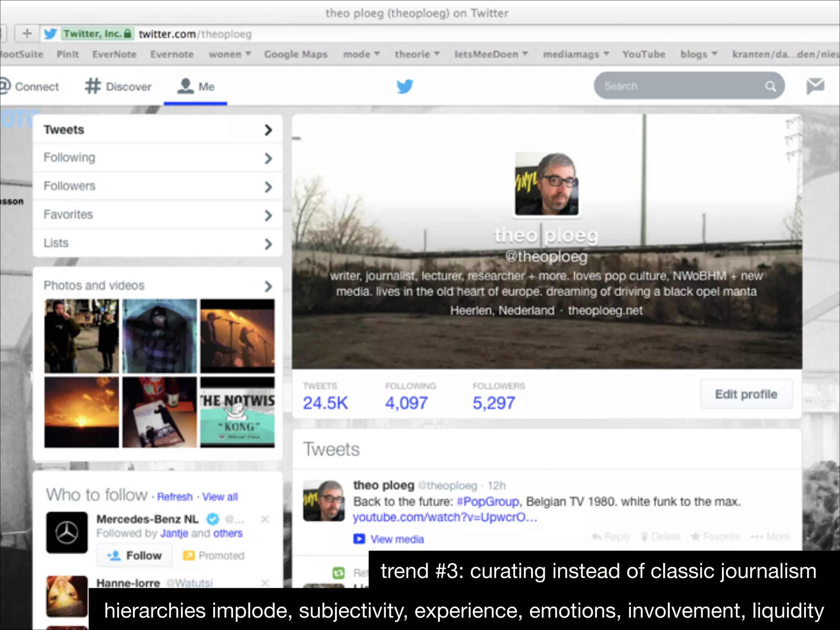Image resolution: width=840 pixels, height=630 pixels.
Task: Click the chevron next to Favorites
Action: [268, 215]
